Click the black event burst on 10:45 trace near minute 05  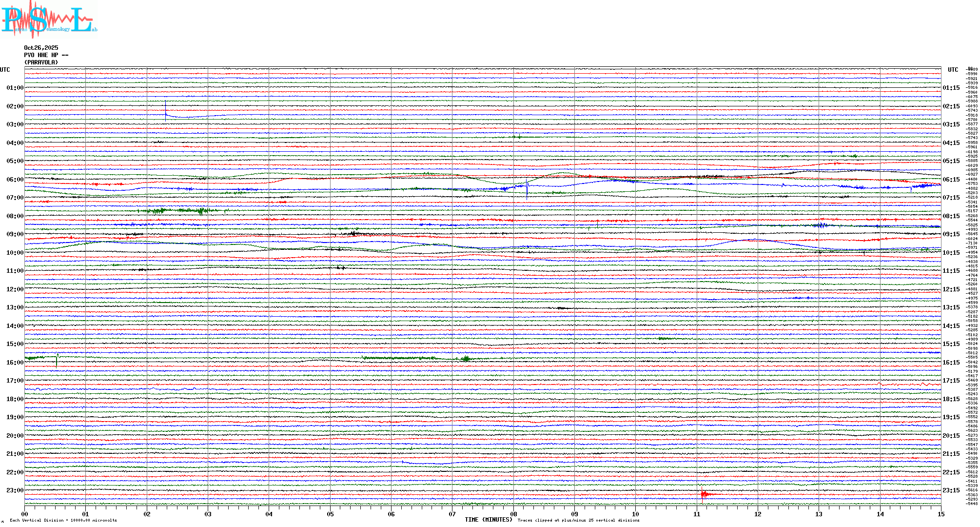341,267
